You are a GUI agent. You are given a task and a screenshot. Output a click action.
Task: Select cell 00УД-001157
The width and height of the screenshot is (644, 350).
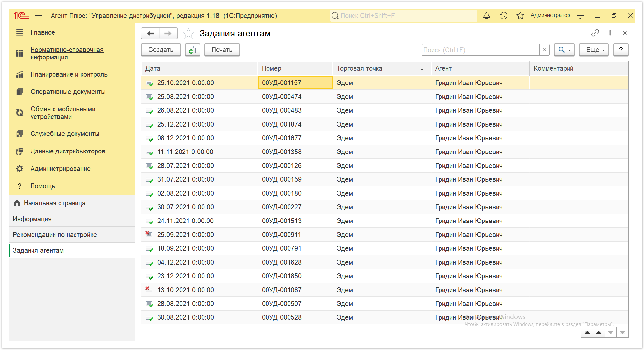(x=295, y=83)
